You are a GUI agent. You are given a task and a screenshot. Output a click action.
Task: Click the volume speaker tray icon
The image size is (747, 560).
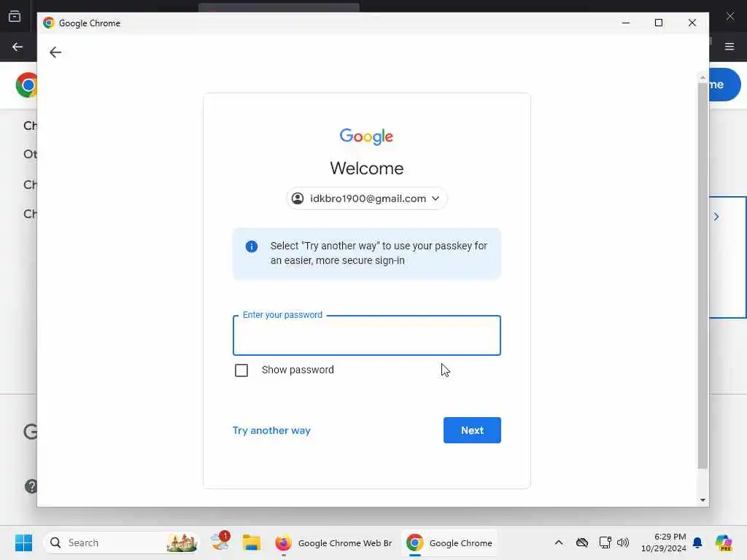click(x=623, y=542)
